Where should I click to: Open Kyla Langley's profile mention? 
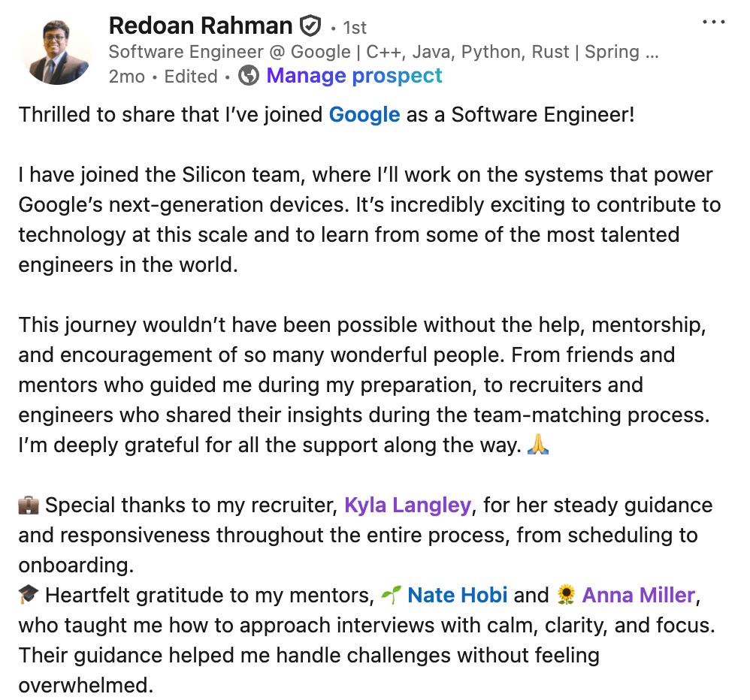coord(407,505)
